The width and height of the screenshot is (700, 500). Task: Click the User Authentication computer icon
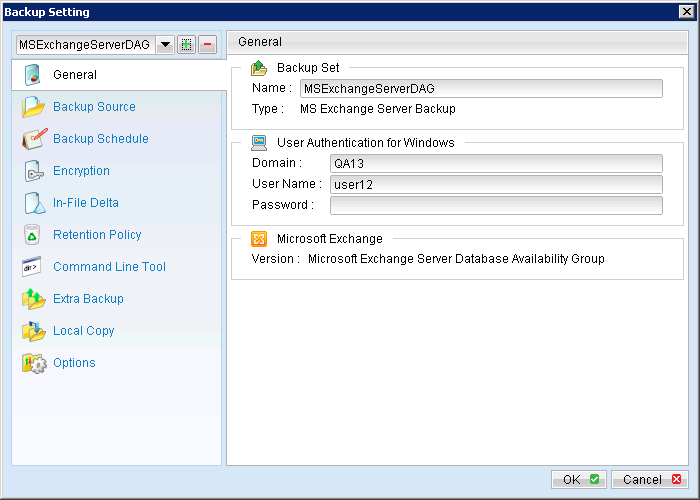(259, 143)
